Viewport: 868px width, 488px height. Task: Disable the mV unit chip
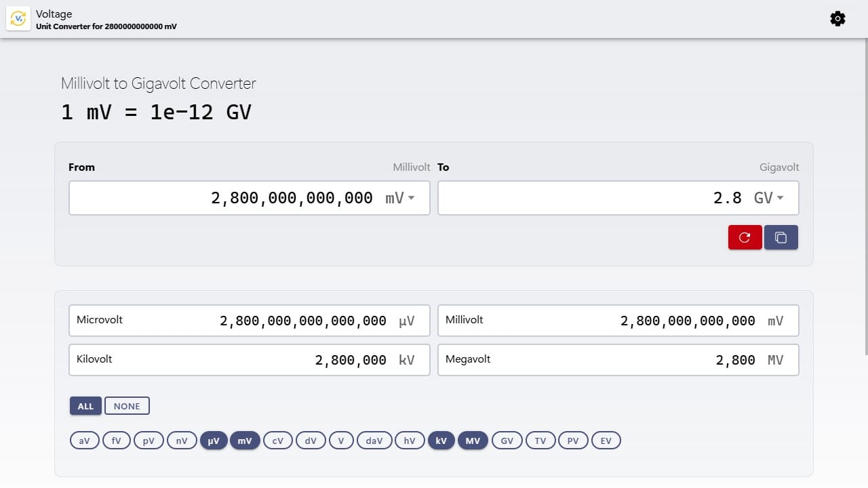245,440
